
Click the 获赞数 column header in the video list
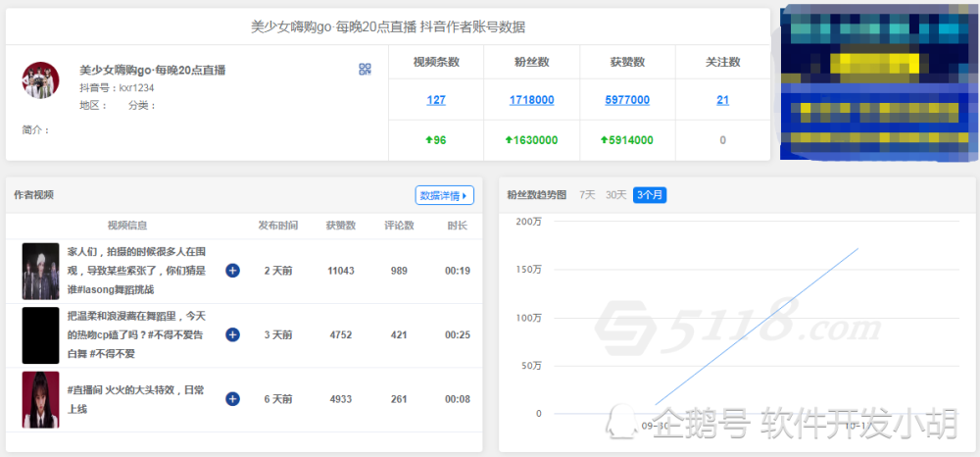coord(341,226)
